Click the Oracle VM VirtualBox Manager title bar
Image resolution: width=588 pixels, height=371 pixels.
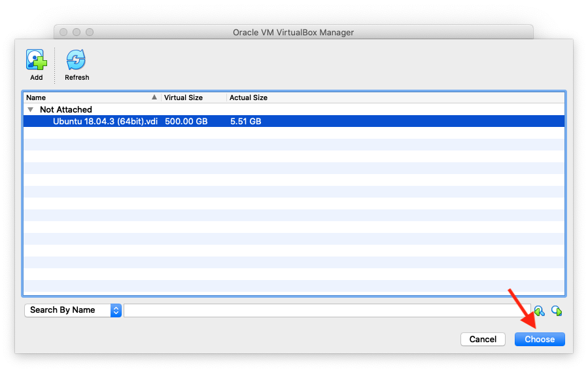point(293,32)
